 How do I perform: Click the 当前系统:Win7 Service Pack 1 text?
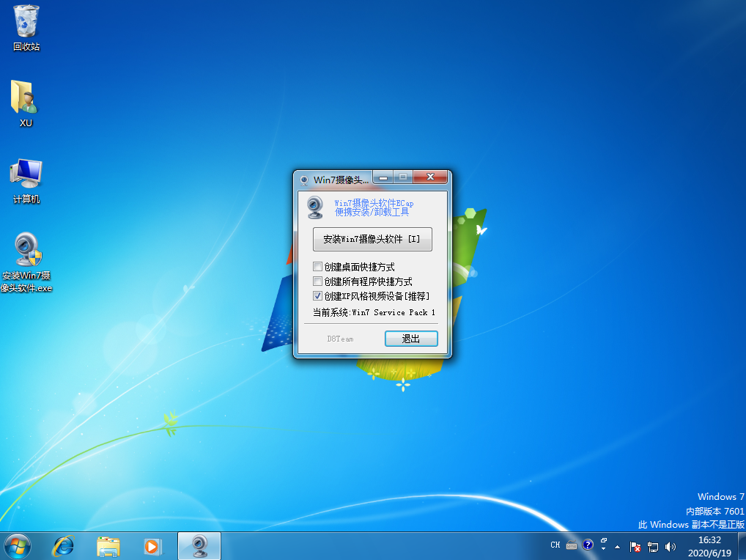(x=374, y=312)
